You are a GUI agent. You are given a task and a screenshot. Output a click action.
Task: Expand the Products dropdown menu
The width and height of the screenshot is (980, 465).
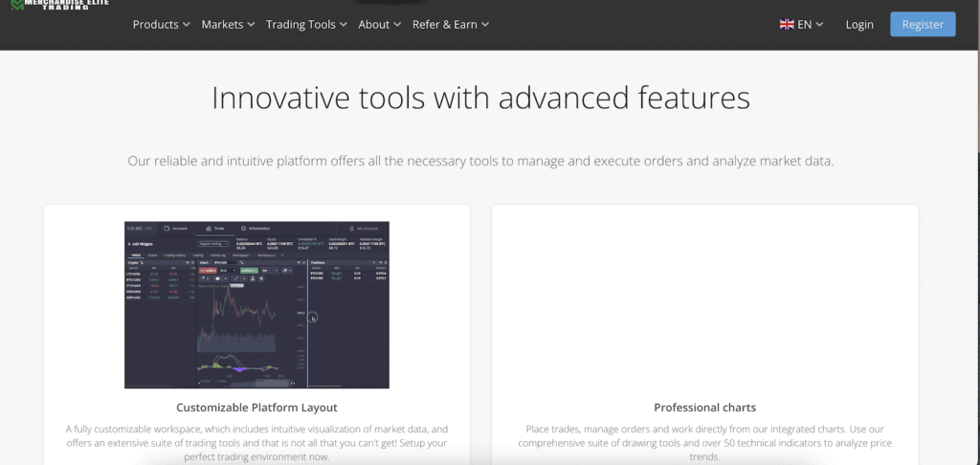pyautogui.click(x=161, y=25)
